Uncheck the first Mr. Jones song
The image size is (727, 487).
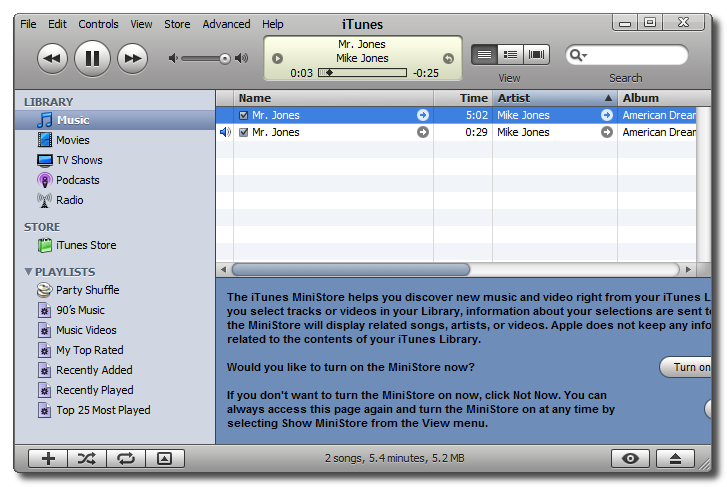(244, 116)
